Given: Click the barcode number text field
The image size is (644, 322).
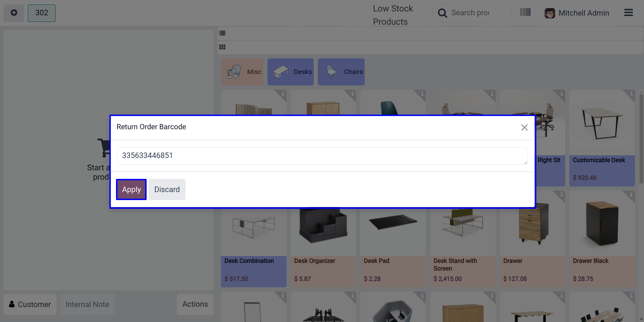Looking at the screenshot, I should point(322,156).
